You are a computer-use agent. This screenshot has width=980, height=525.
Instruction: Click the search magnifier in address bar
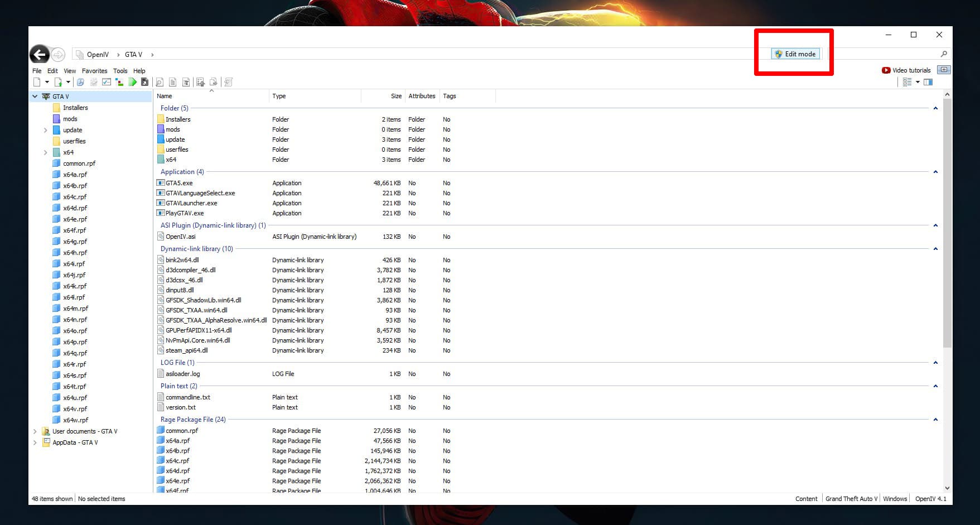[x=944, y=54]
